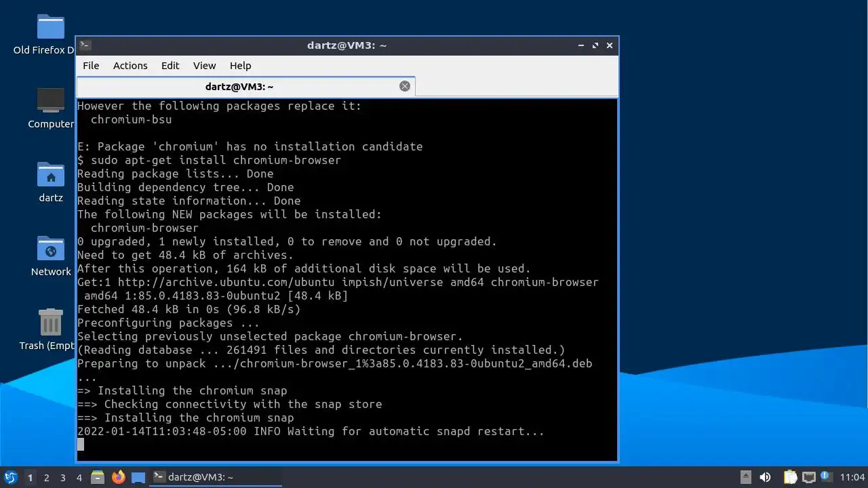Open the volume control tray icon

click(x=766, y=477)
